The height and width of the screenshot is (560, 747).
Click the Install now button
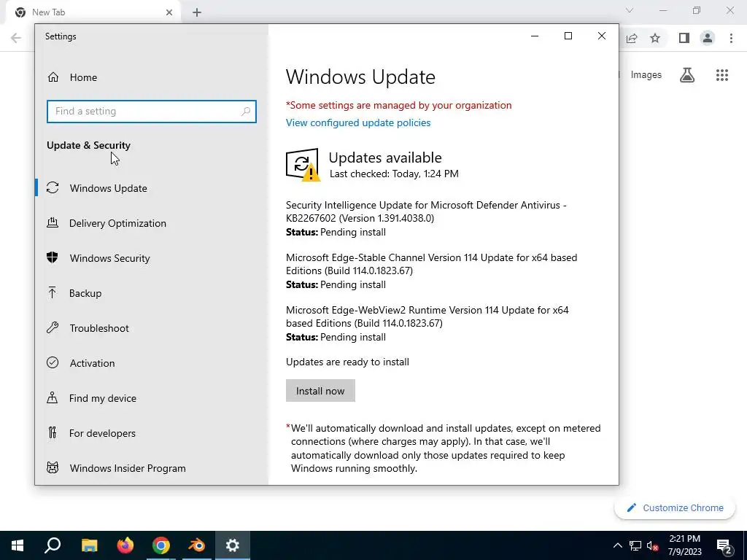tap(320, 391)
